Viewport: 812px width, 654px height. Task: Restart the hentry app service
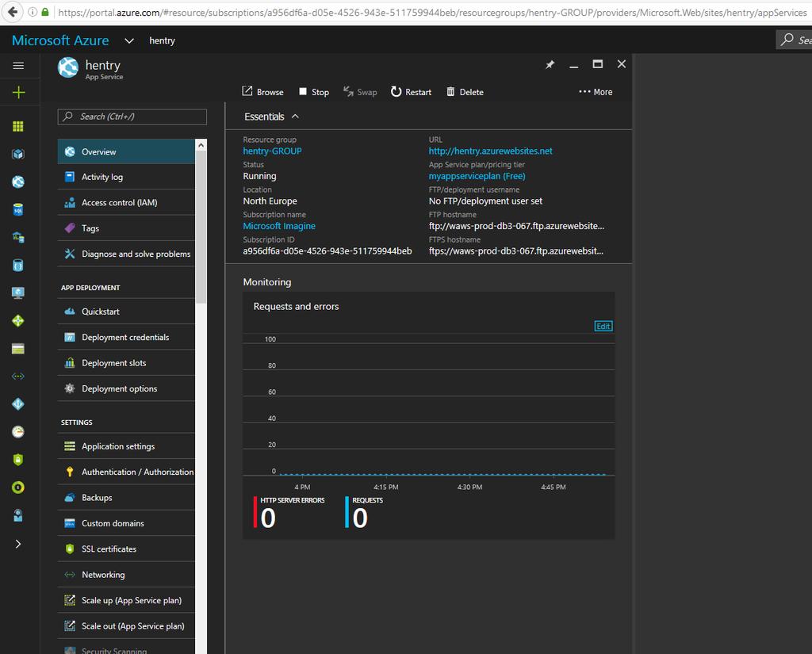point(412,92)
